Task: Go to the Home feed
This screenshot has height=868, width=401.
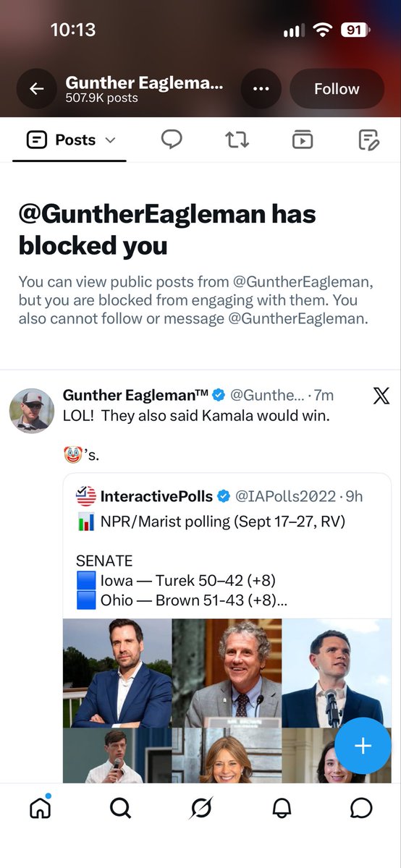Action: pyautogui.click(x=41, y=807)
